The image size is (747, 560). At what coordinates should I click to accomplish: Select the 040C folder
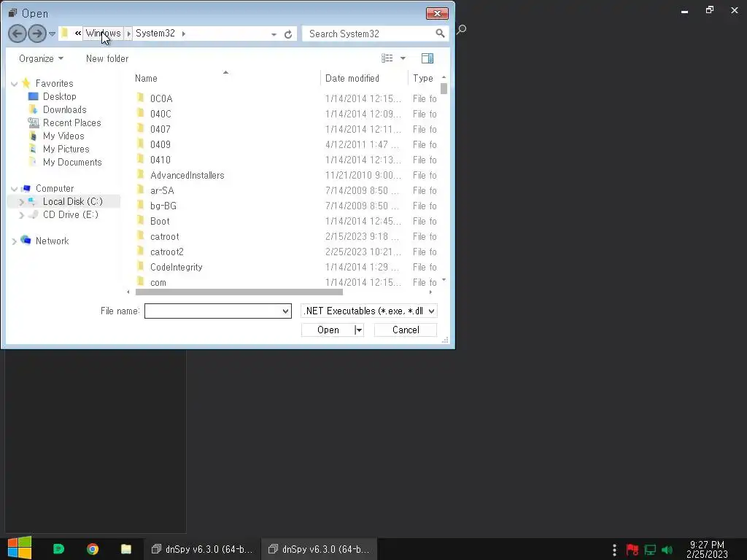160,114
